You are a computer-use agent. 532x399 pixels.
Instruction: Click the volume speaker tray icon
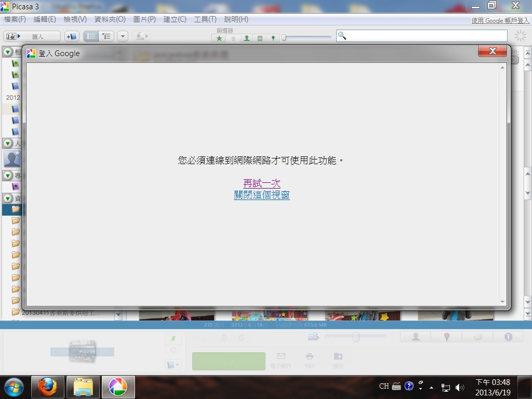click(x=459, y=387)
